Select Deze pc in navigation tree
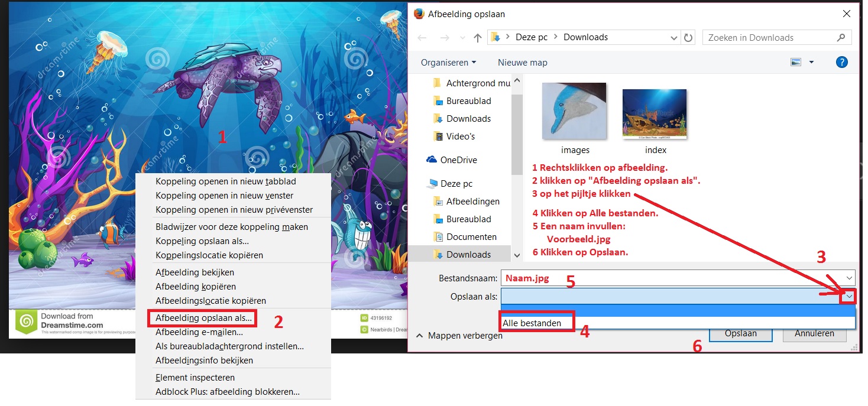Image resolution: width=868 pixels, height=406 pixels. (456, 184)
